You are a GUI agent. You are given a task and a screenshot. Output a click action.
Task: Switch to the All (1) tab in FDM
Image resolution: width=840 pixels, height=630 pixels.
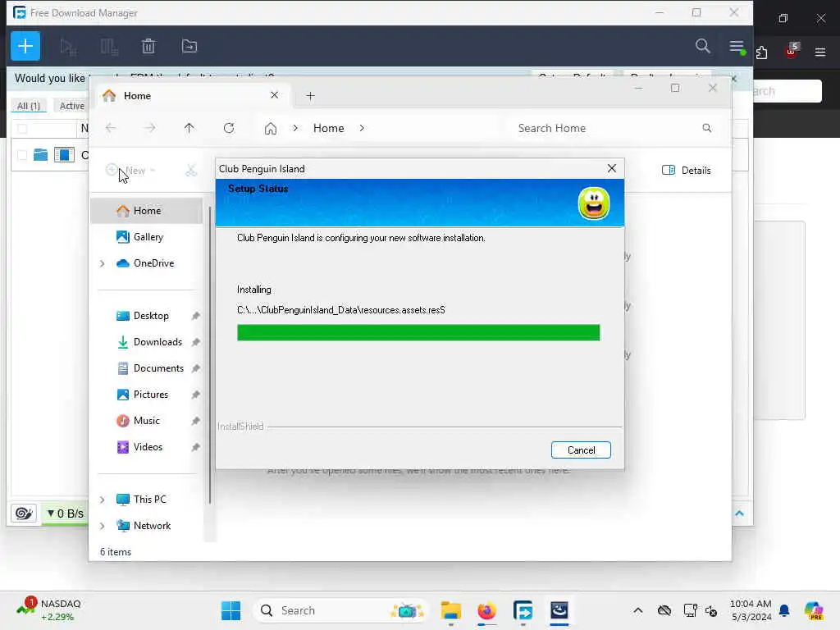29,106
